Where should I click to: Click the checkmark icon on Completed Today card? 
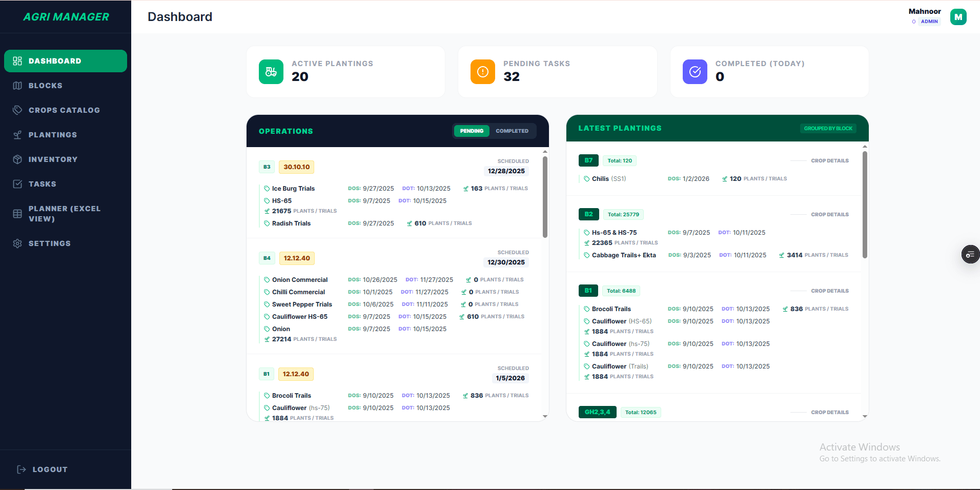tap(694, 72)
